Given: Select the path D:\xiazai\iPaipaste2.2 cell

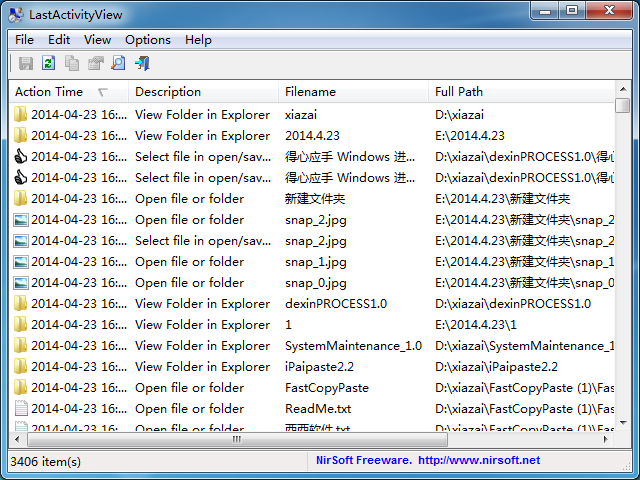Looking at the screenshot, I should [x=496, y=367].
